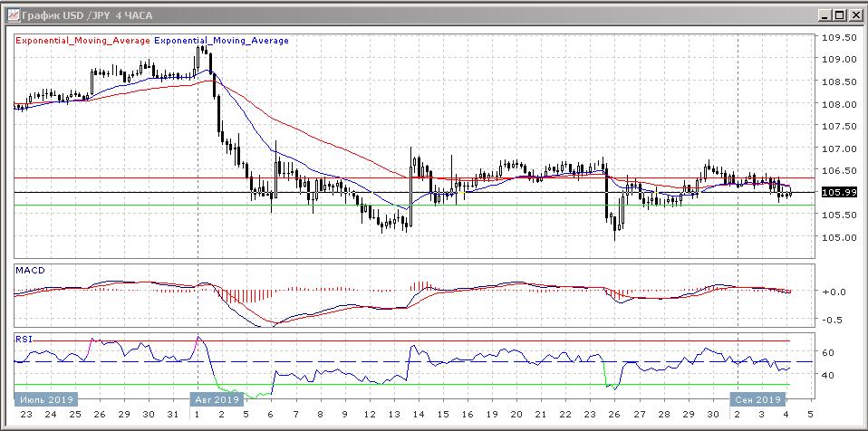The width and height of the screenshot is (868, 431).
Task: Click the RSI indicator panel label
Action: tap(24, 339)
